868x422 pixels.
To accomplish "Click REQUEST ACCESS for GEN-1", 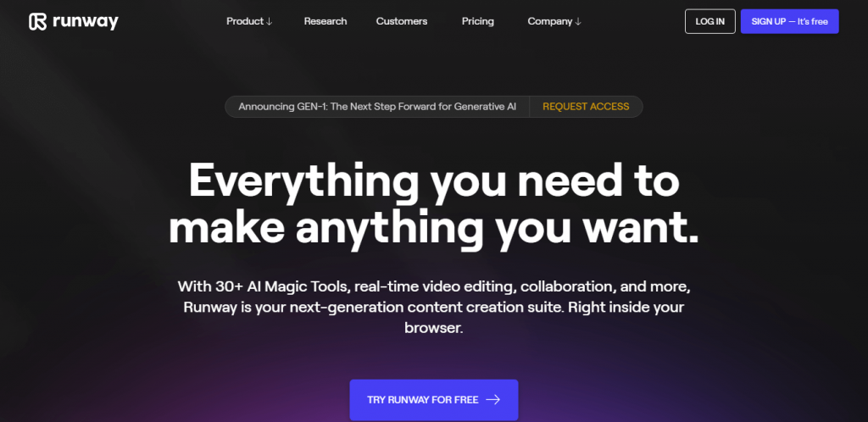I will coord(586,107).
